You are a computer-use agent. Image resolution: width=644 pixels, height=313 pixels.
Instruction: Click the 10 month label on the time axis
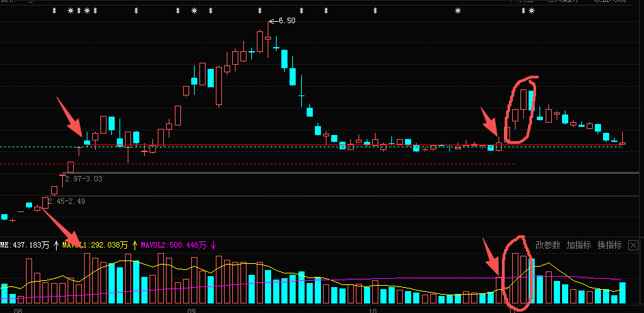click(372, 310)
